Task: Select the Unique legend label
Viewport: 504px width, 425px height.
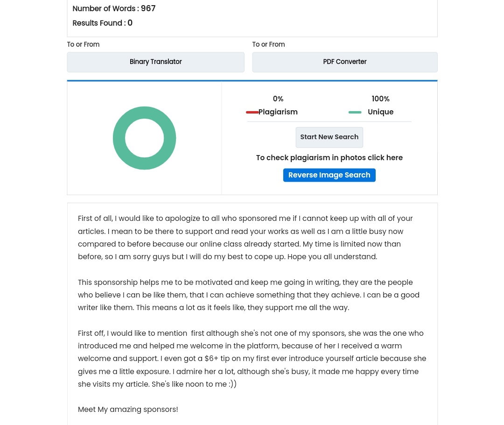Action: (x=381, y=112)
